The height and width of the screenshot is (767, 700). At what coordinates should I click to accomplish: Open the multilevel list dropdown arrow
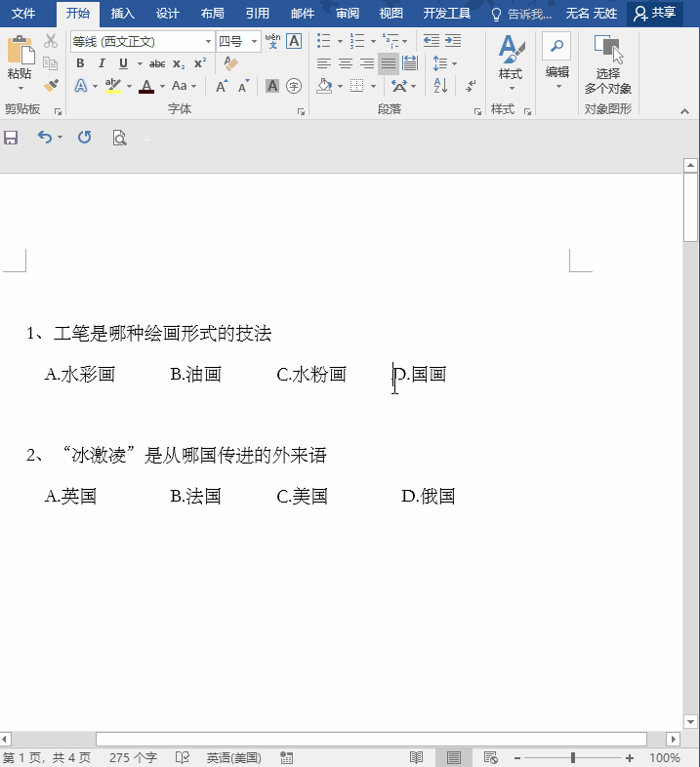click(405, 41)
